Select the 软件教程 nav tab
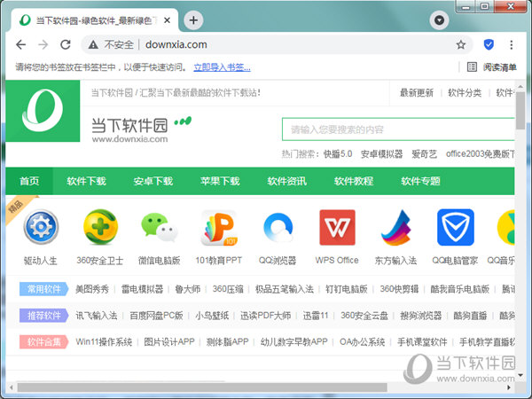The image size is (532, 399). click(354, 181)
